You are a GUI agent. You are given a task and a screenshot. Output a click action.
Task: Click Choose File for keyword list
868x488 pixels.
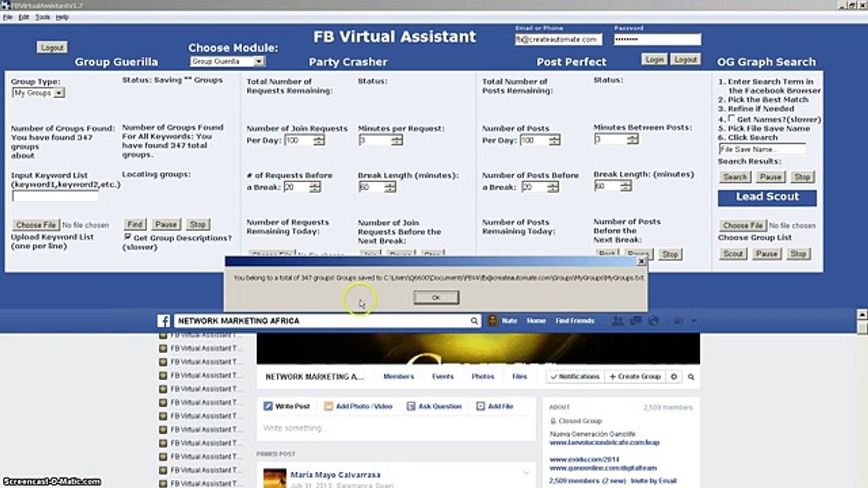tap(36, 225)
